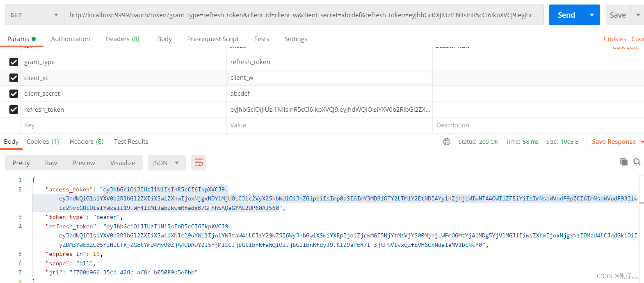Click the Time 58 ms value
Screen dimensions: 644x283
coord(530,142)
